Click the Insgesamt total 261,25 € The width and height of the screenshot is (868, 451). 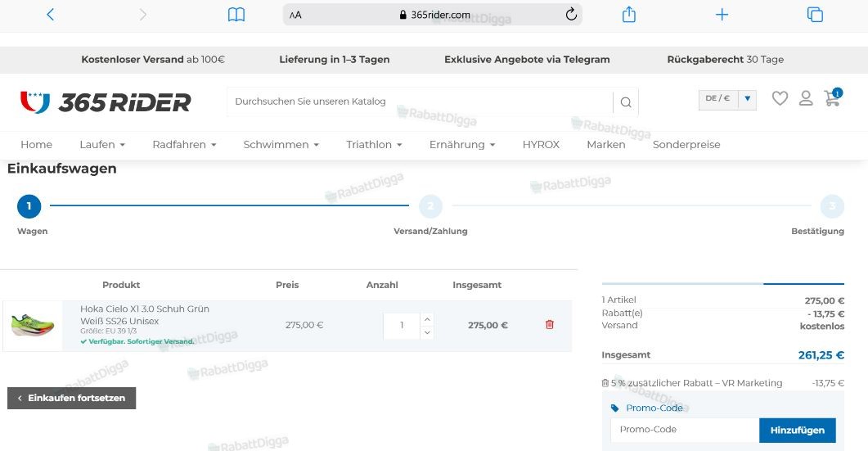(821, 355)
